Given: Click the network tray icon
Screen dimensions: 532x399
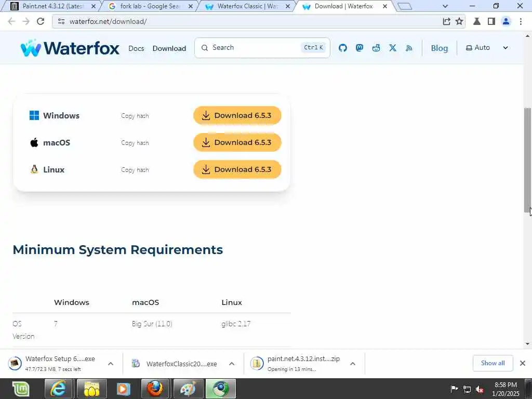Looking at the screenshot, I should click(467, 389).
